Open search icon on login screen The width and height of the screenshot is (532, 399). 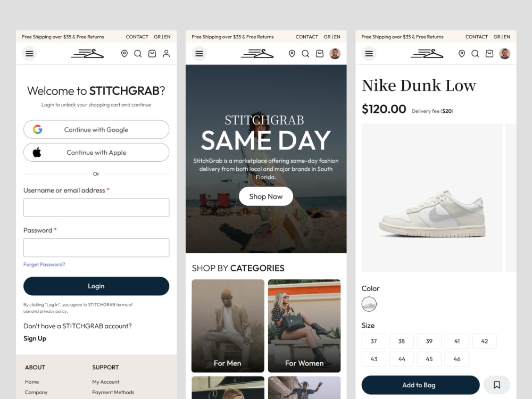click(138, 54)
